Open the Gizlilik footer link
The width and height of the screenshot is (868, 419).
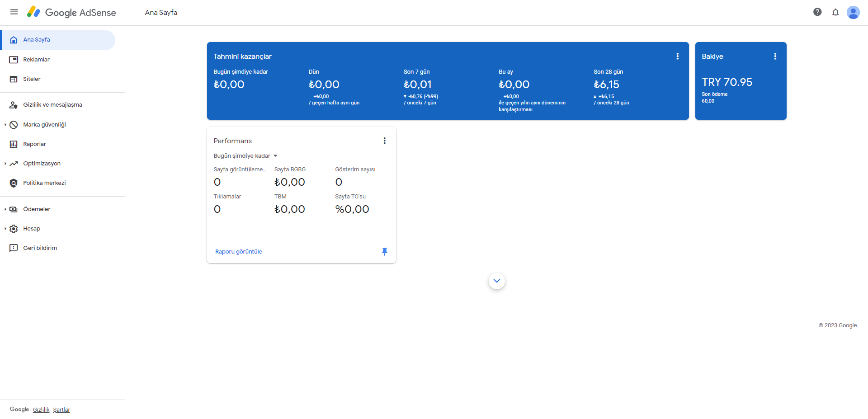pyautogui.click(x=41, y=410)
